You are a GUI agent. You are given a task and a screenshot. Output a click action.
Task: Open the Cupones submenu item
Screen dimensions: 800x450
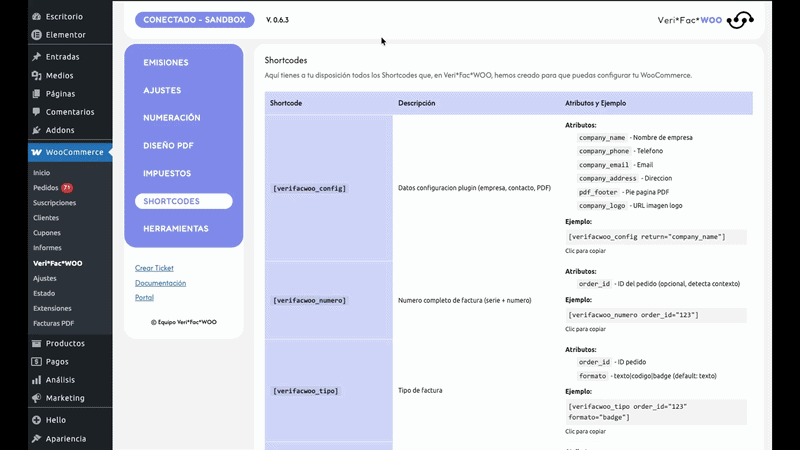point(47,233)
